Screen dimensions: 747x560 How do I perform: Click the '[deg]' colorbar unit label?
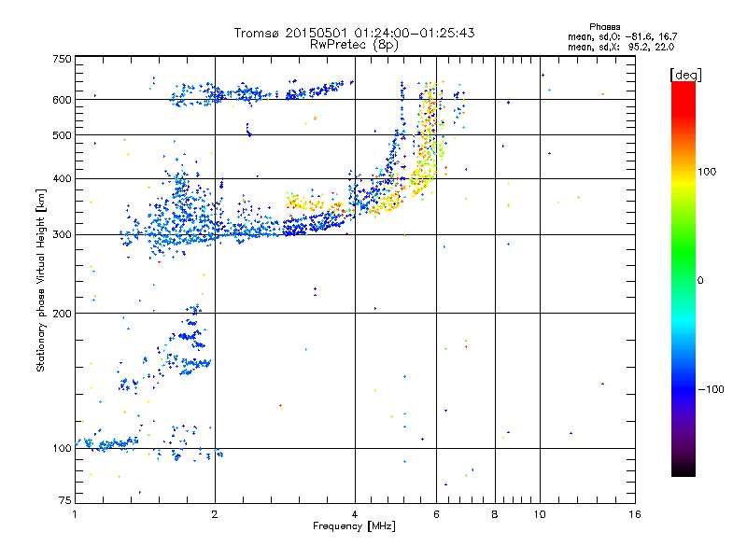685,75
